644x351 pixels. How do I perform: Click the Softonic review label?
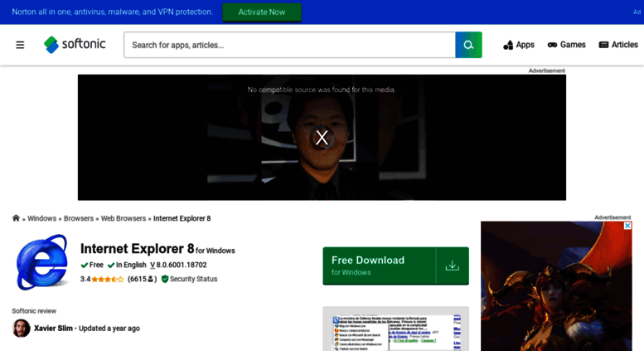tap(34, 311)
